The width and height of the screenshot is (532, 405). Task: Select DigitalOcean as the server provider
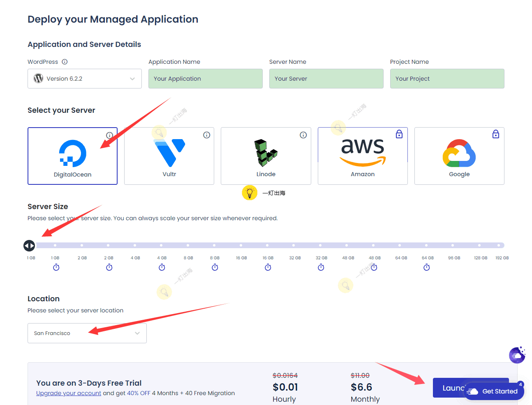point(72,156)
